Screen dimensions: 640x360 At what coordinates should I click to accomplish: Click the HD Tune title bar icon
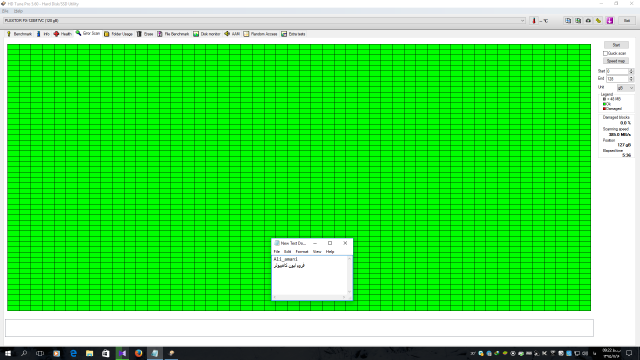(x=3, y=4)
